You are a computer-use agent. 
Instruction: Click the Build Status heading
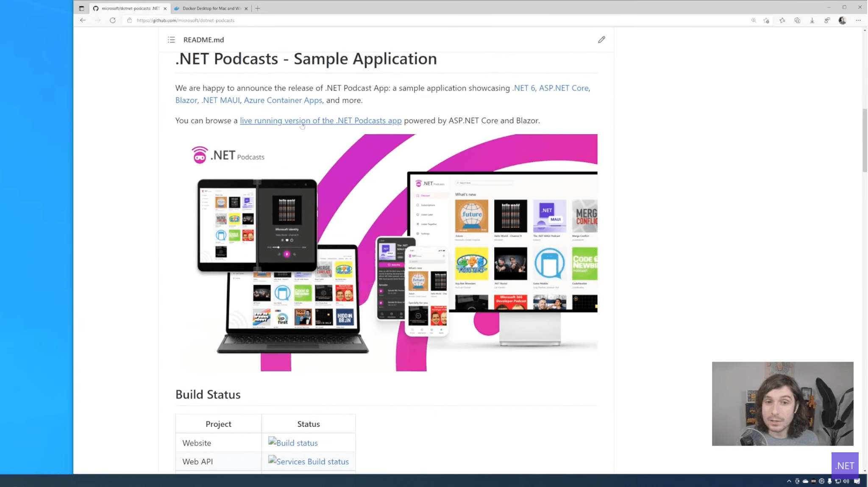(208, 395)
